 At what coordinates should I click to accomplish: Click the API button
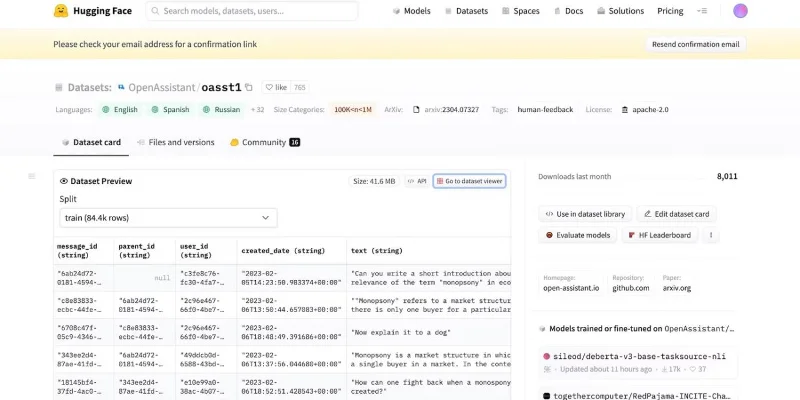click(x=417, y=181)
